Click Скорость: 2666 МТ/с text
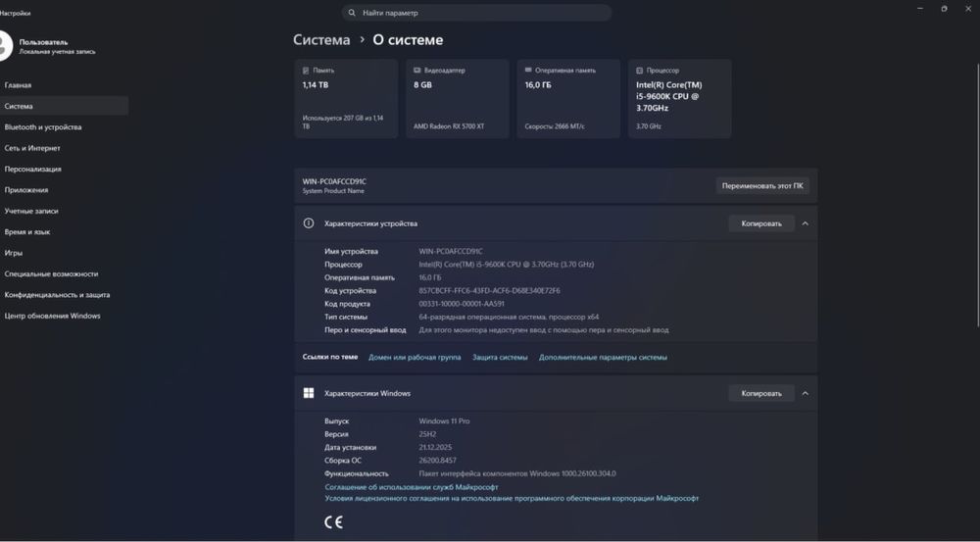Screen dimensions: 980x542 pos(555,126)
